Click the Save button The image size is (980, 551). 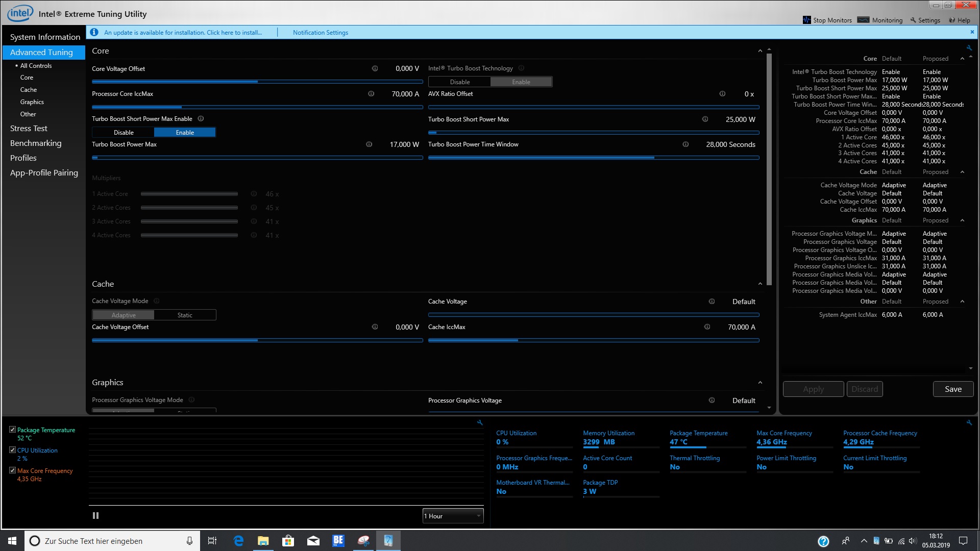[953, 389]
